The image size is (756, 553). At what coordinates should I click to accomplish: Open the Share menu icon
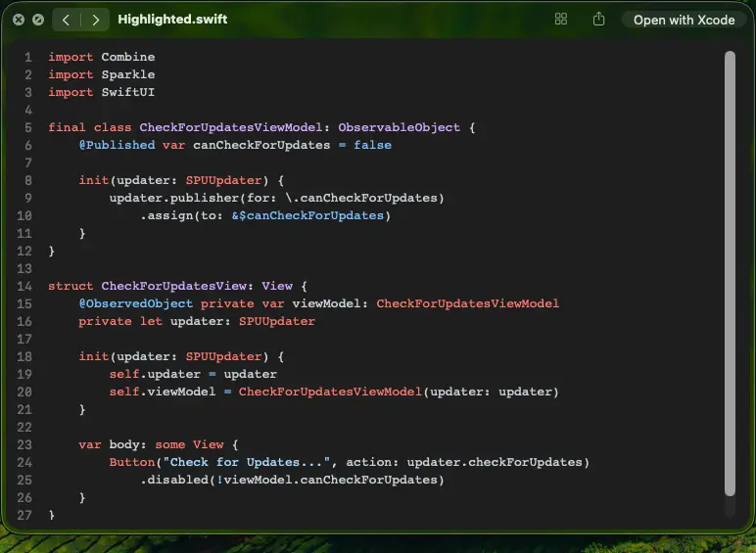[598, 20]
